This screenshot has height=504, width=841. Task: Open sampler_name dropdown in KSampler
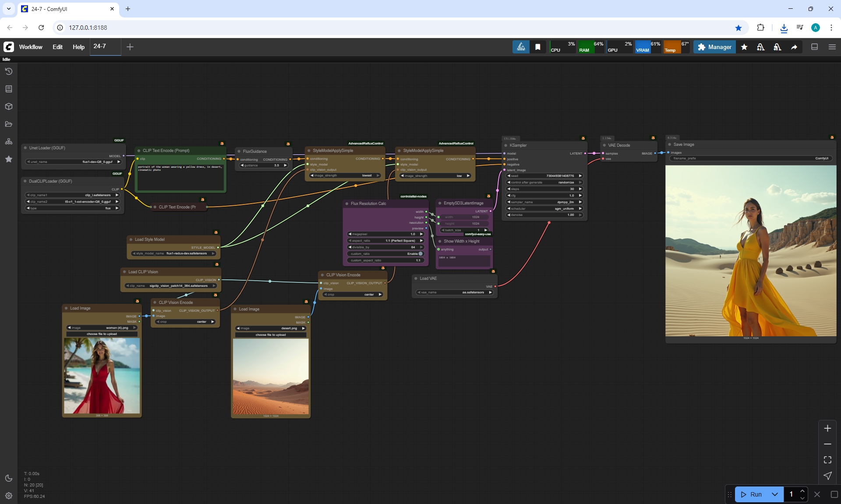[544, 202]
